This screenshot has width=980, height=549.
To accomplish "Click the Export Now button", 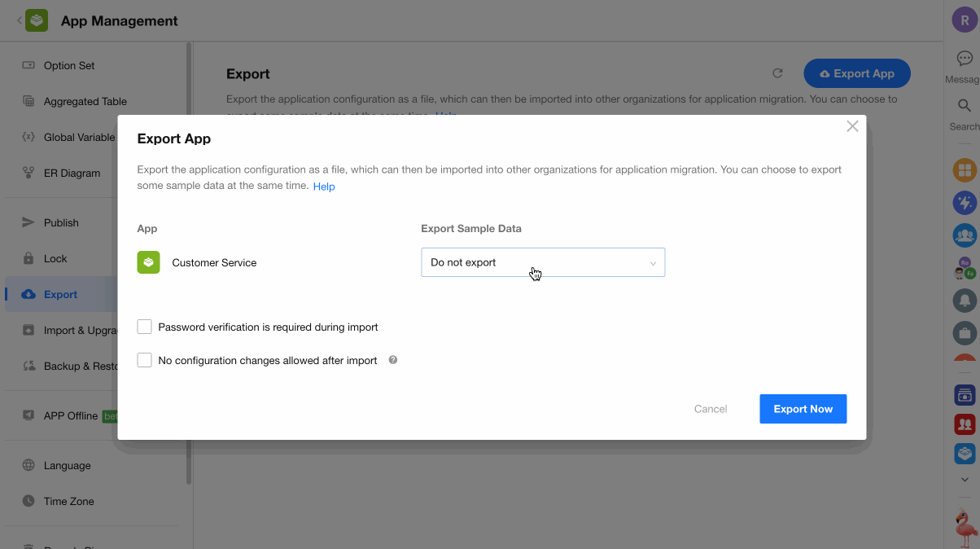I will [803, 409].
